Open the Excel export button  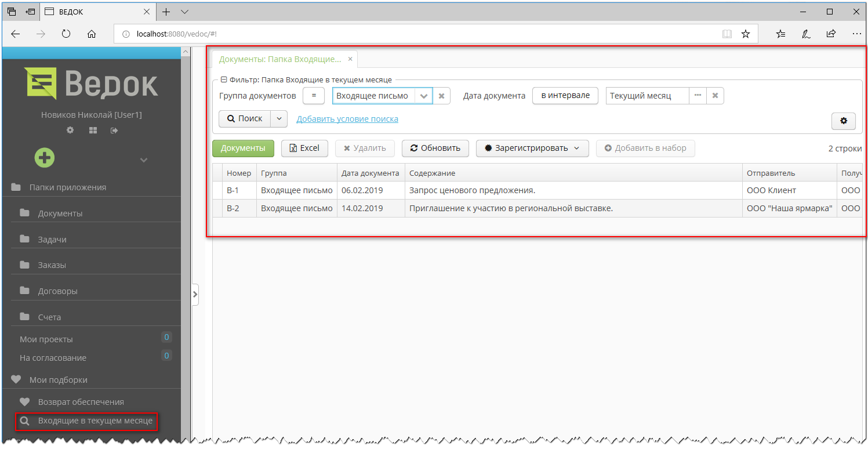[x=304, y=148]
